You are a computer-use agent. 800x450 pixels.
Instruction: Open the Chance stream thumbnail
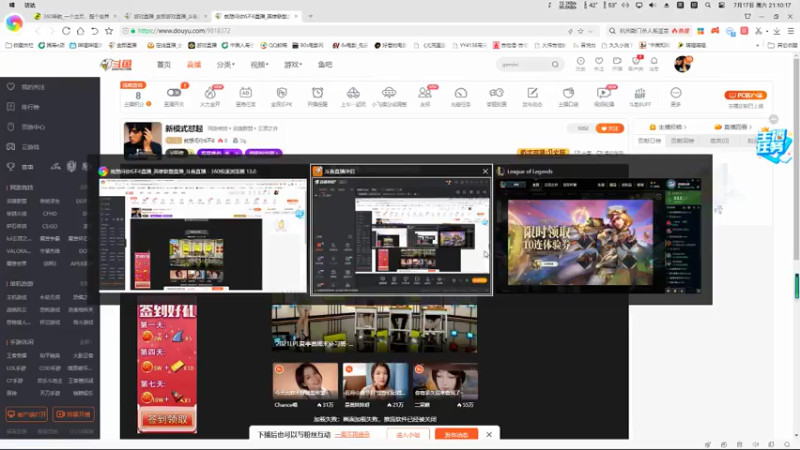click(x=305, y=381)
